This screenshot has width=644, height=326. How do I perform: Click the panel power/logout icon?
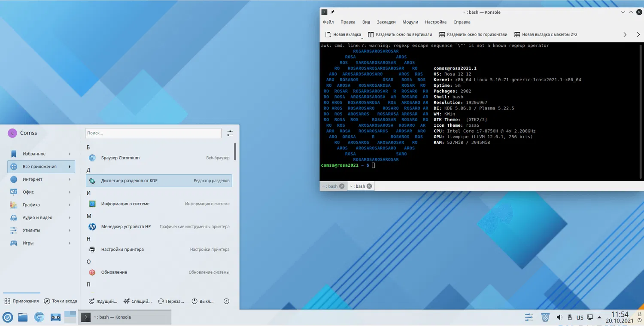639,320
